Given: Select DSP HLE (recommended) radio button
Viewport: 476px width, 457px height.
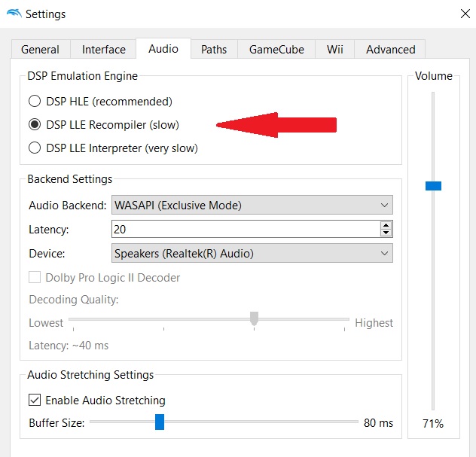Looking at the screenshot, I should tap(35, 101).
